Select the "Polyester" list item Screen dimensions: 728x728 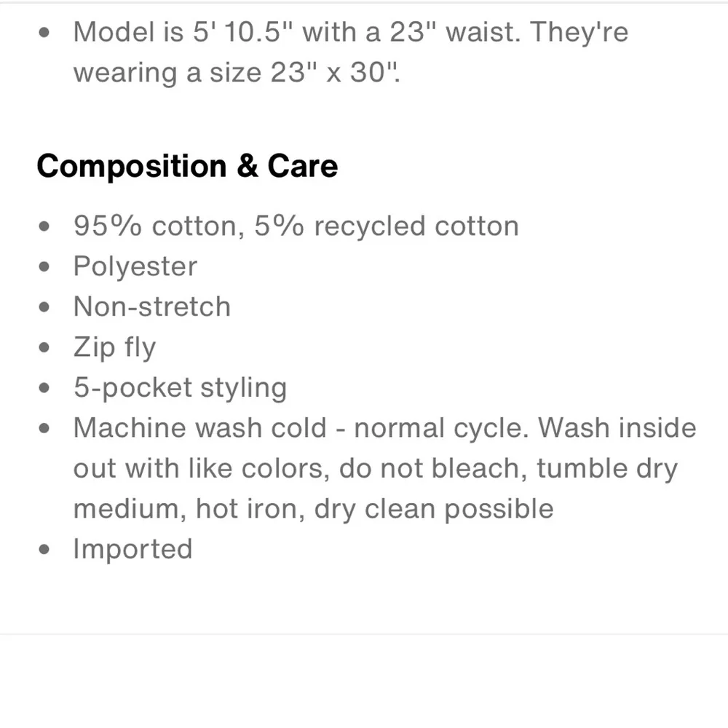point(135,266)
